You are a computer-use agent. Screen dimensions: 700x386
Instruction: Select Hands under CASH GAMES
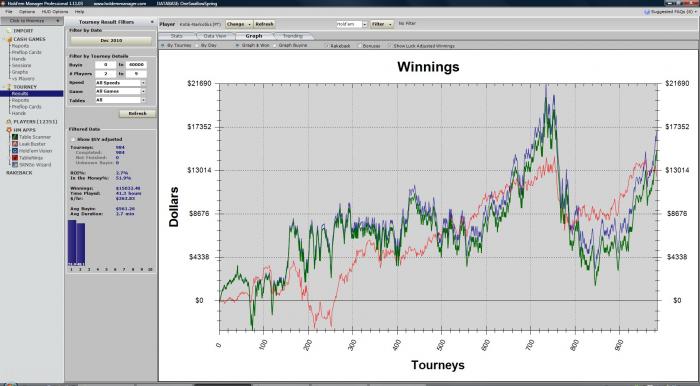19,59
